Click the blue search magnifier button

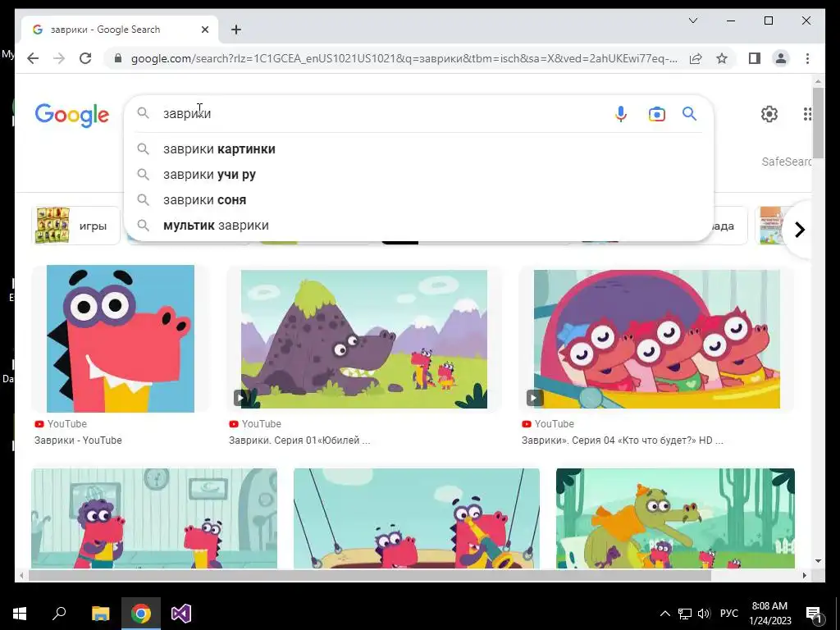[689, 113]
